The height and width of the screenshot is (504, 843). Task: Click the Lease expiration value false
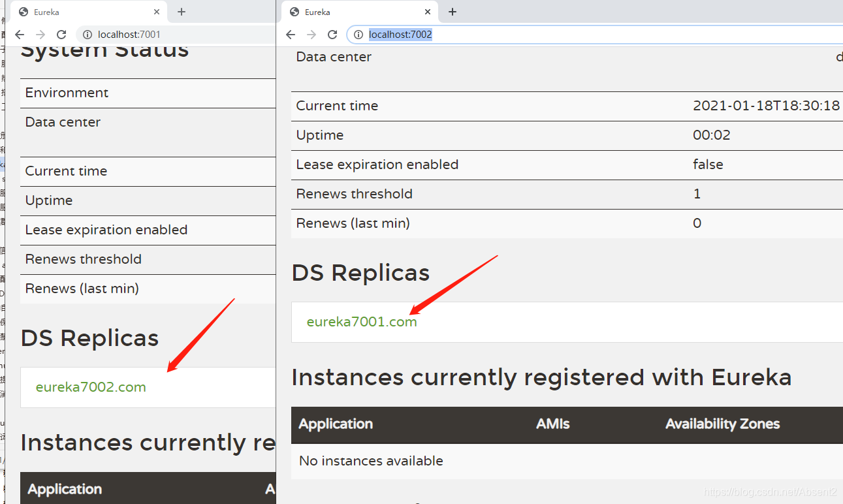point(708,165)
